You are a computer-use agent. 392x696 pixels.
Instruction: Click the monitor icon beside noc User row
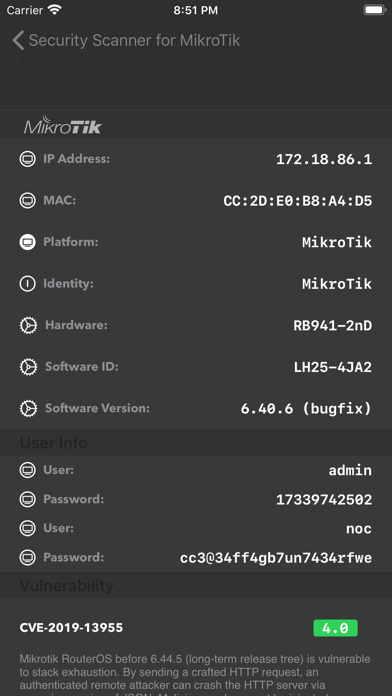pyautogui.click(x=28, y=528)
